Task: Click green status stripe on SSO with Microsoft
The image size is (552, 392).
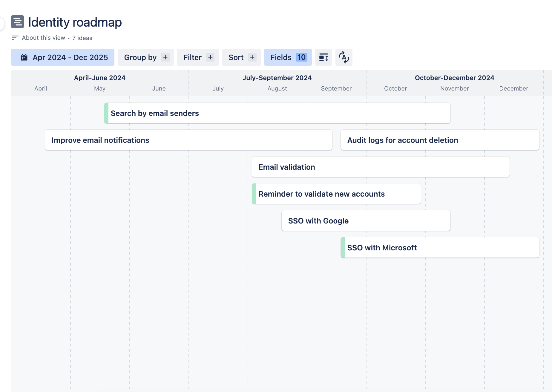Action: [x=343, y=248]
